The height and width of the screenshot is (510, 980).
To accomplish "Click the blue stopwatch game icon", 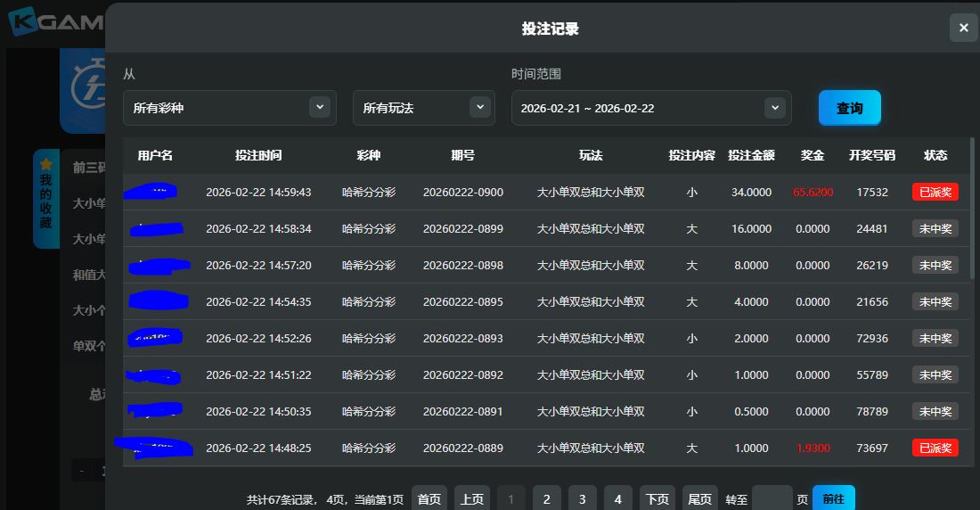I will coord(83,91).
